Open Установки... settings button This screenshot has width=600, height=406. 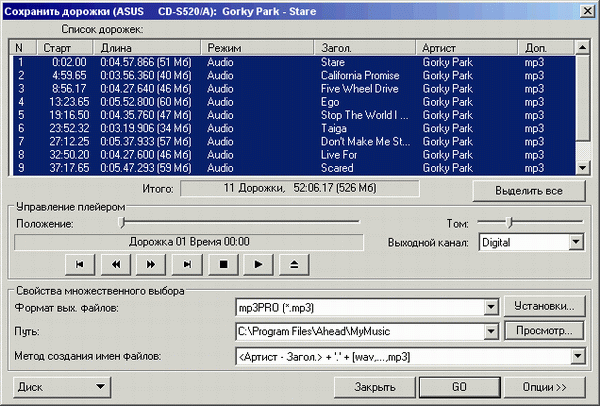click(544, 306)
